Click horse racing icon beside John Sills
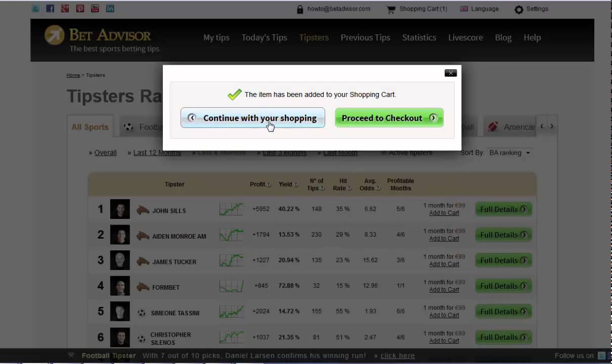 (x=143, y=210)
